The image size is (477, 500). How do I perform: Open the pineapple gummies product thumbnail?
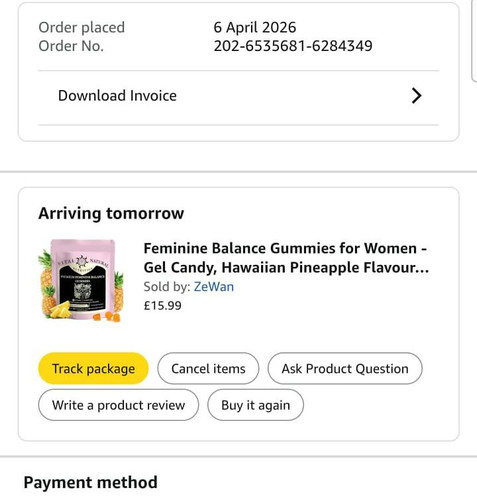click(81, 280)
